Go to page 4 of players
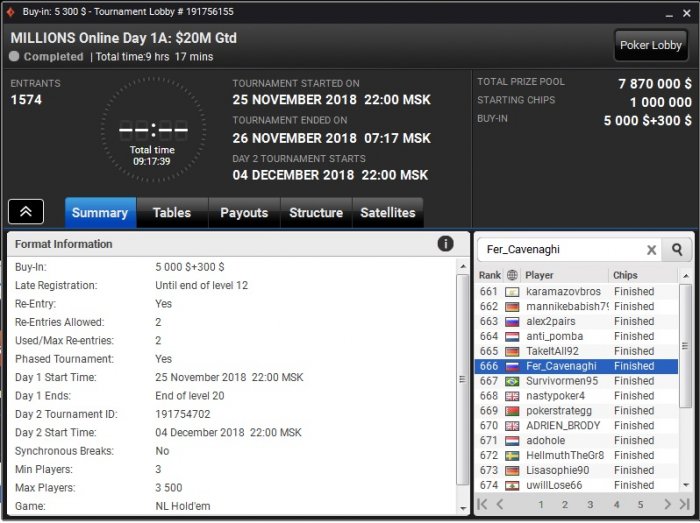700x523 pixels. click(x=616, y=505)
